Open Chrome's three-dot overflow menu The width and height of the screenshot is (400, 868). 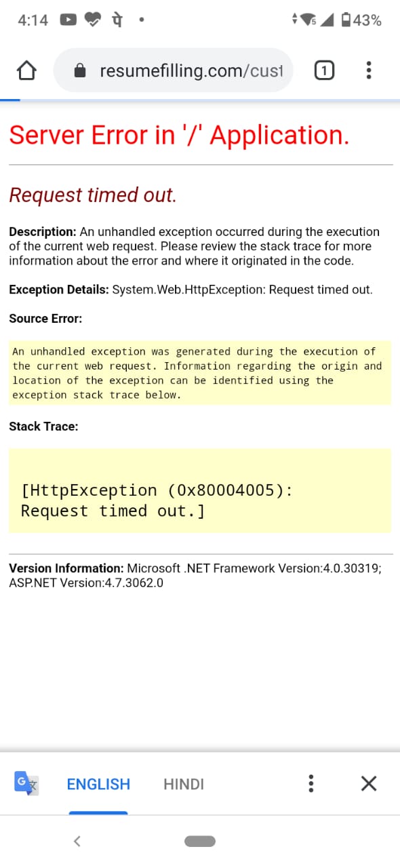(369, 70)
